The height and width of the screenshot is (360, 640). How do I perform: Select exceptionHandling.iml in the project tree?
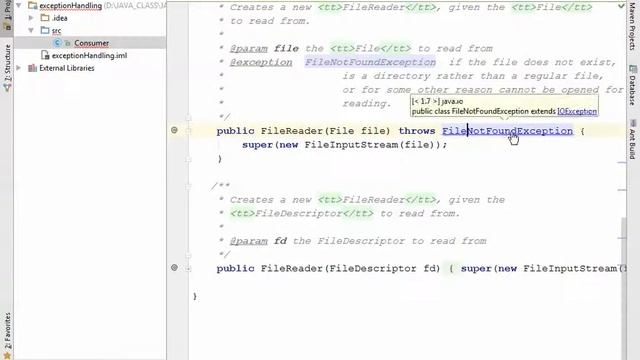[89, 56]
